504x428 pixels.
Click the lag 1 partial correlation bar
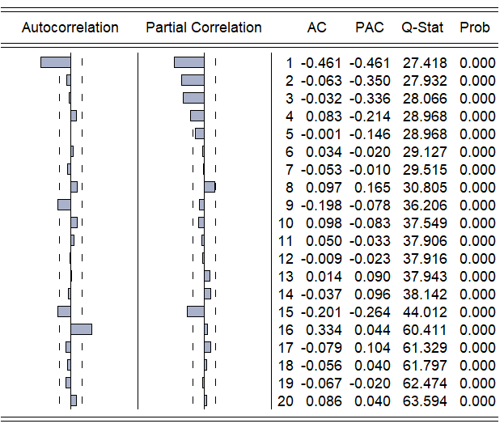188,62
